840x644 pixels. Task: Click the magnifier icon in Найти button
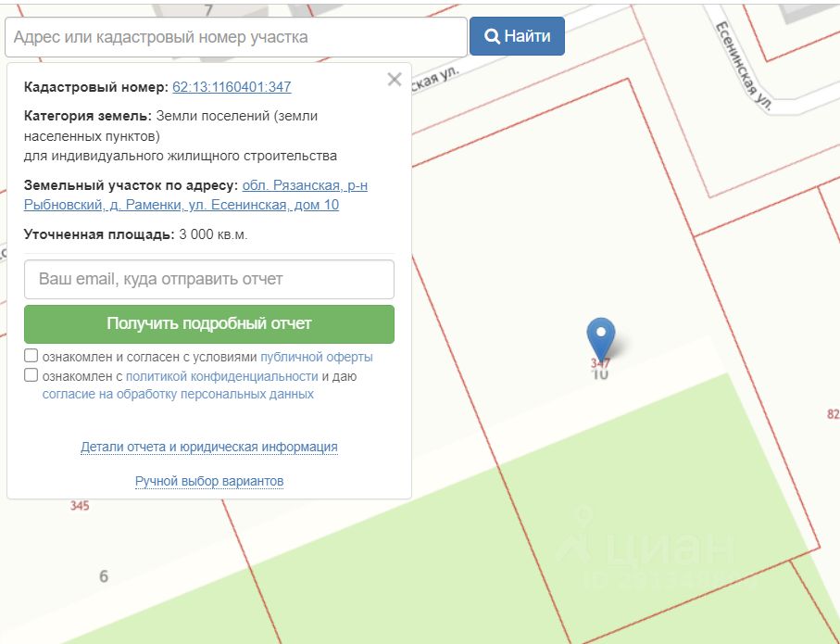pyautogui.click(x=491, y=36)
